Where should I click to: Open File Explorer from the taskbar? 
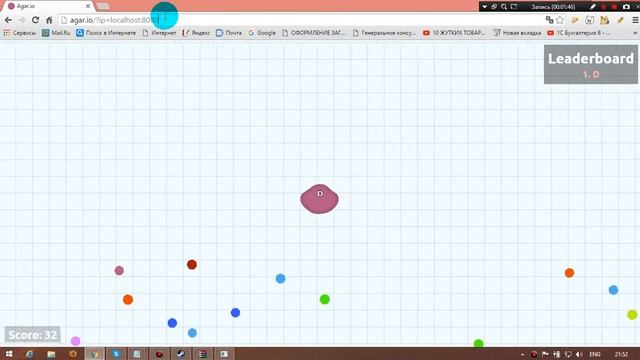(x=51, y=354)
